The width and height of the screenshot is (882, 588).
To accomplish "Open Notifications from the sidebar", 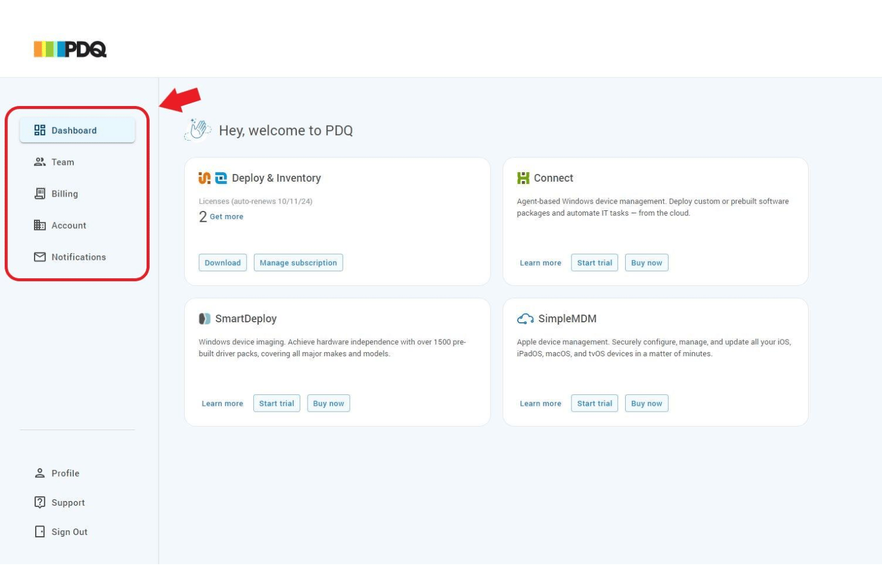I will coord(77,257).
